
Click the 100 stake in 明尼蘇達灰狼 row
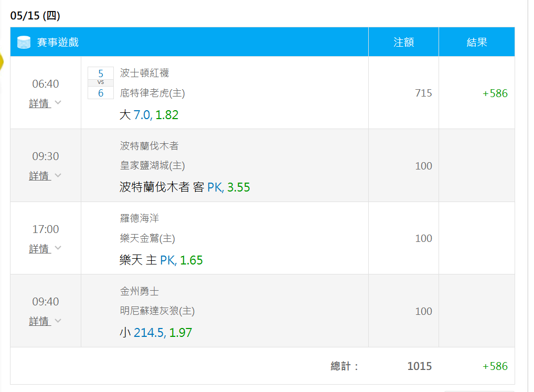click(423, 311)
